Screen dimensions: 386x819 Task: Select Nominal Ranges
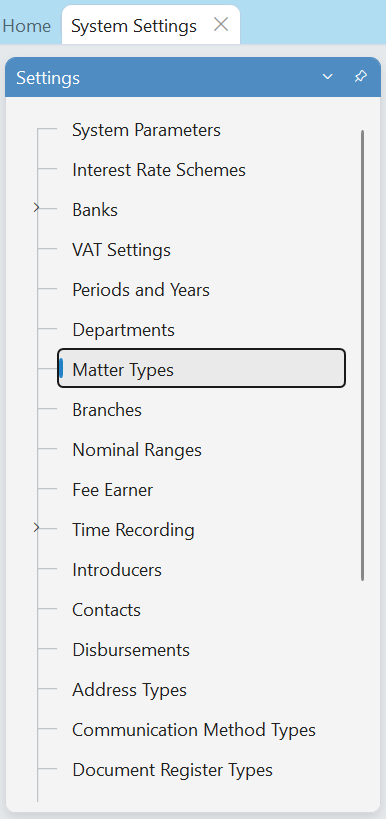tap(137, 450)
